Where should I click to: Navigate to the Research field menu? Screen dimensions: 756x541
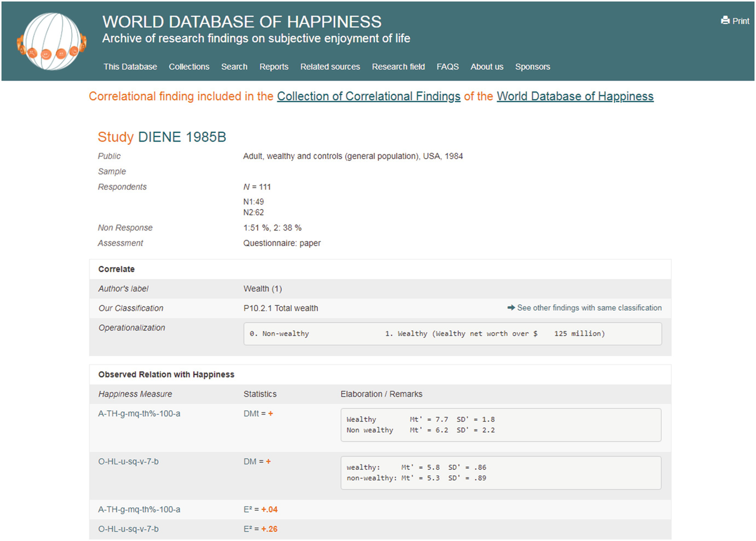click(x=398, y=67)
